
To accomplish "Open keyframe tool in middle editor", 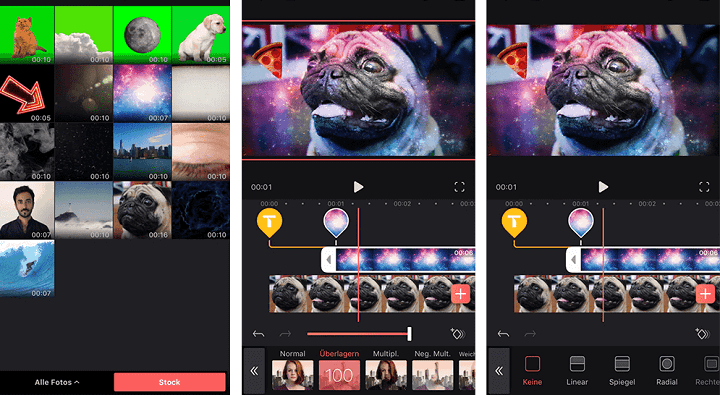I will pyautogui.click(x=458, y=334).
